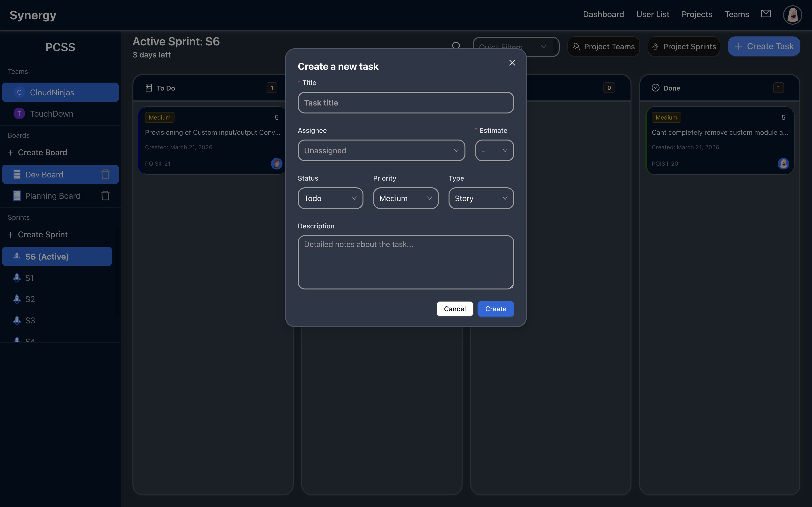Screen dimensions: 812x507
Task: Click the assignee avatar on card PQISII-21
Action: click(276, 164)
